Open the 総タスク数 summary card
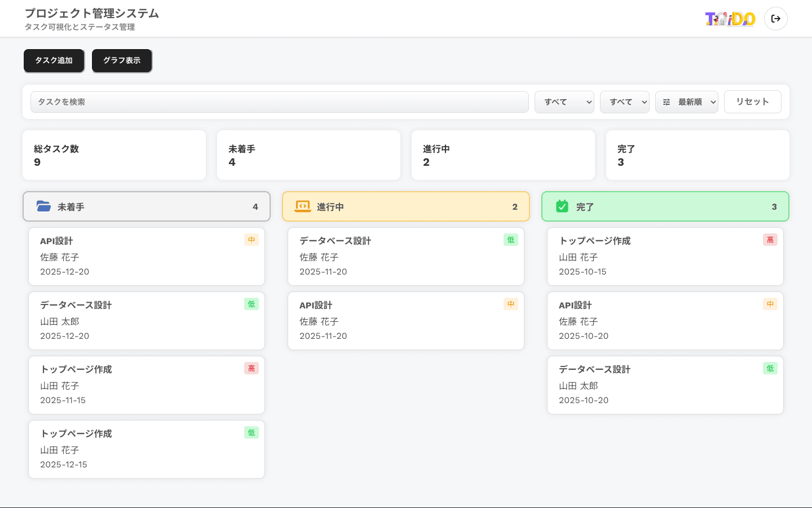 tap(114, 155)
